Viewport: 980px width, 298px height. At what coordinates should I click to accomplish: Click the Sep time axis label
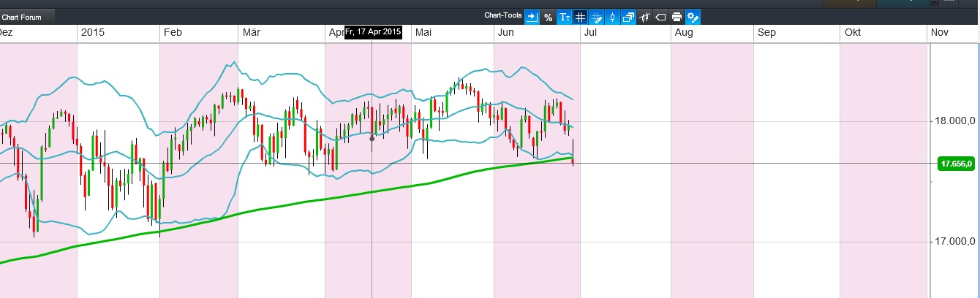point(766,32)
